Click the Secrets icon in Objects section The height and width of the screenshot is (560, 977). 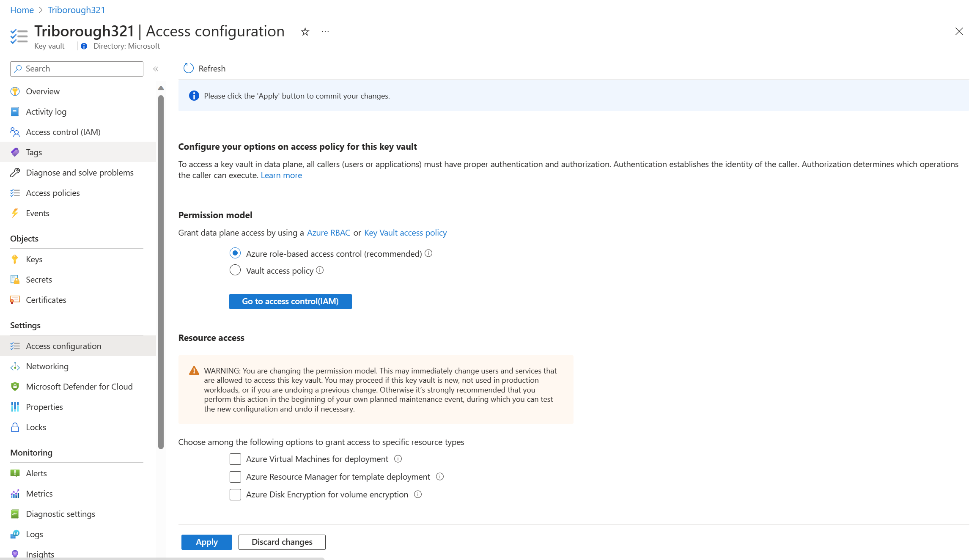[15, 279]
